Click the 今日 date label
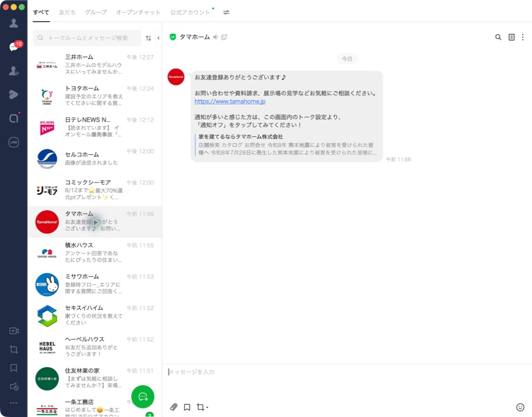The height and width of the screenshot is (417, 532). pyautogui.click(x=347, y=59)
